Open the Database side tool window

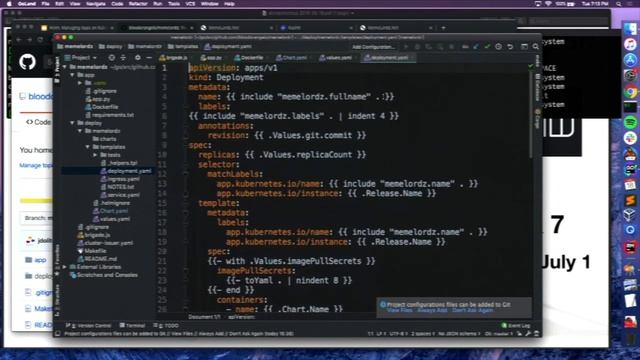pos(538,88)
